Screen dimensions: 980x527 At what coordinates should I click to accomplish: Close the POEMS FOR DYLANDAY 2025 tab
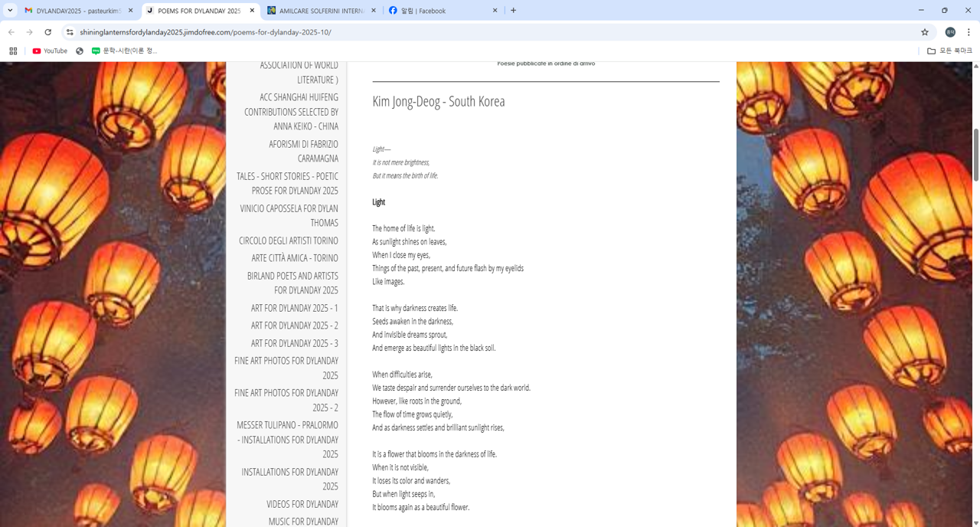252,11
